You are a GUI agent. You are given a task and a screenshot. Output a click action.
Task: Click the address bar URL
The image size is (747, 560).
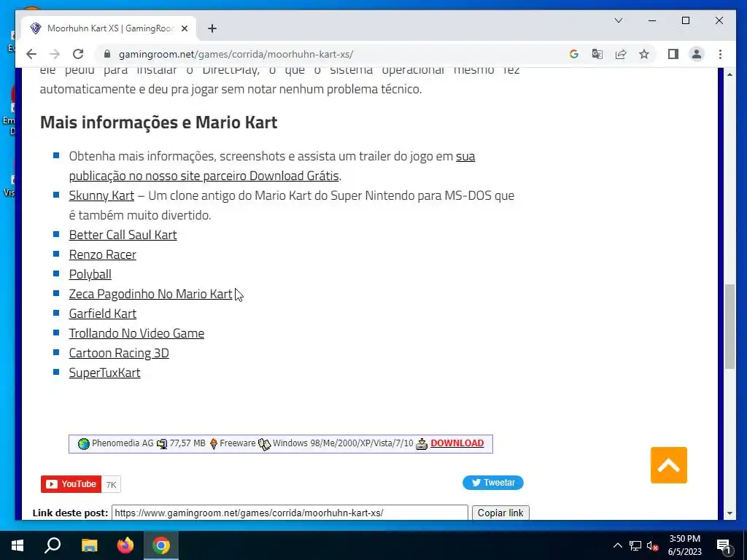(236, 54)
